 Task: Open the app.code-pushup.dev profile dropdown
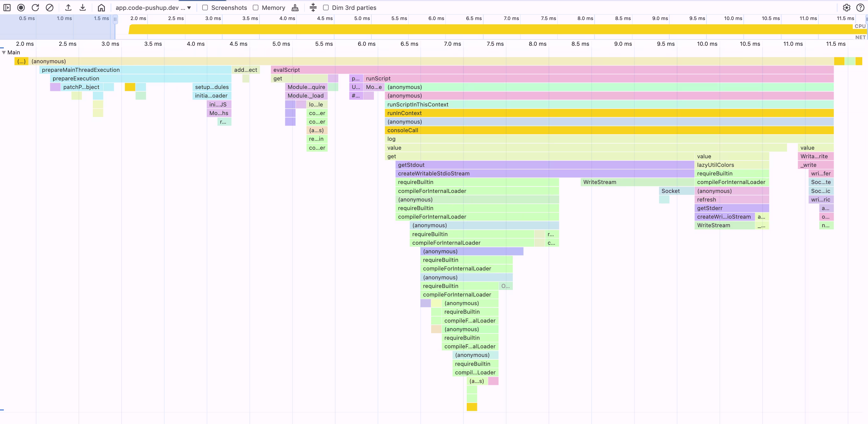[x=153, y=7]
